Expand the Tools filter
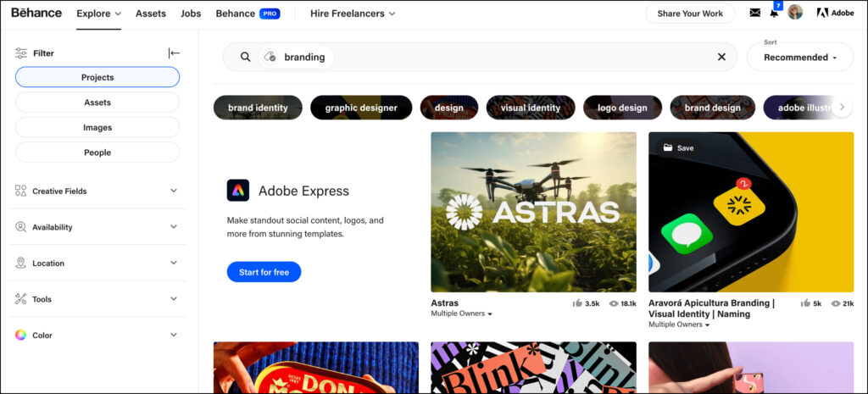The width and height of the screenshot is (868, 394). pos(97,299)
